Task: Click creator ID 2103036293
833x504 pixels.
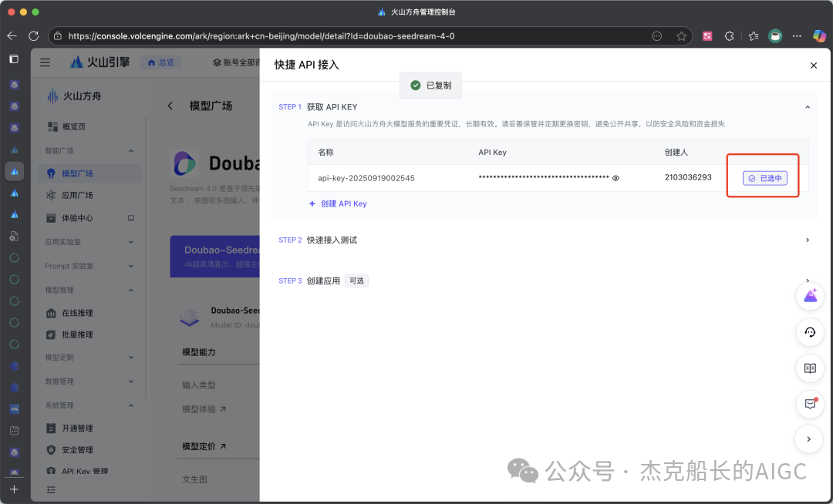Action: tap(688, 177)
